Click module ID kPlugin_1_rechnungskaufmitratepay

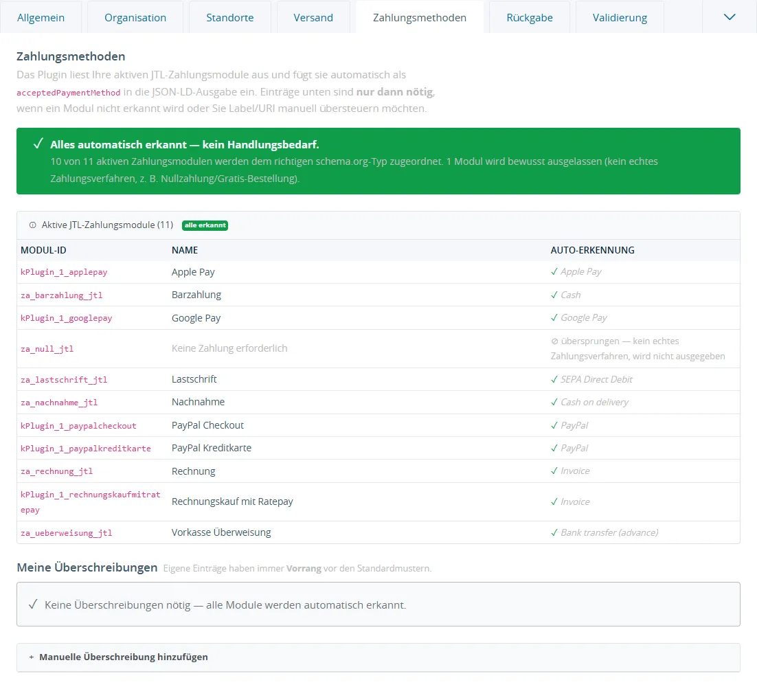[x=90, y=502]
